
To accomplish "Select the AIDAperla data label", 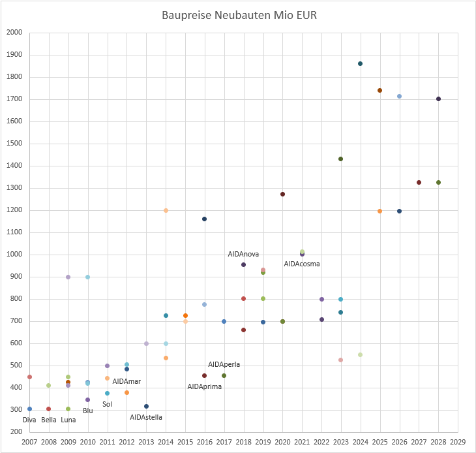I will click(x=224, y=364).
